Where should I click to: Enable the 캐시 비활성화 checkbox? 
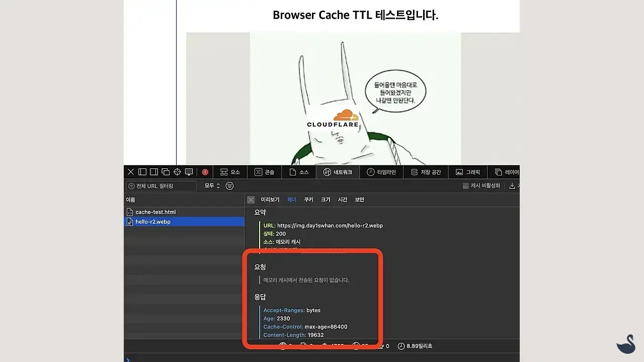(x=466, y=186)
